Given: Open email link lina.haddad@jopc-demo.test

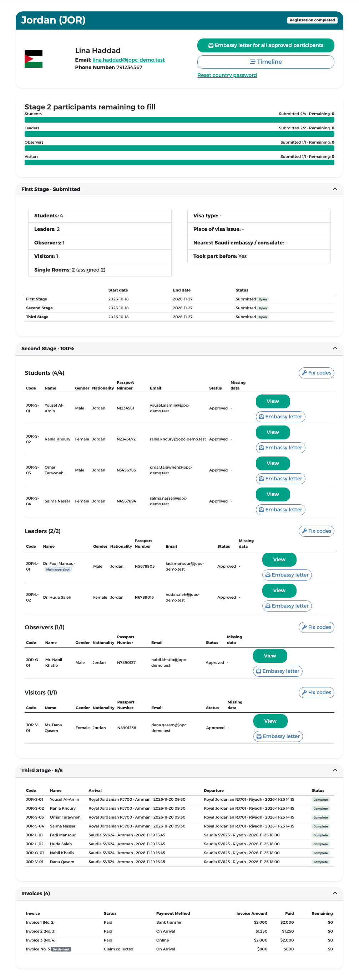Looking at the screenshot, I should [128, 60].
